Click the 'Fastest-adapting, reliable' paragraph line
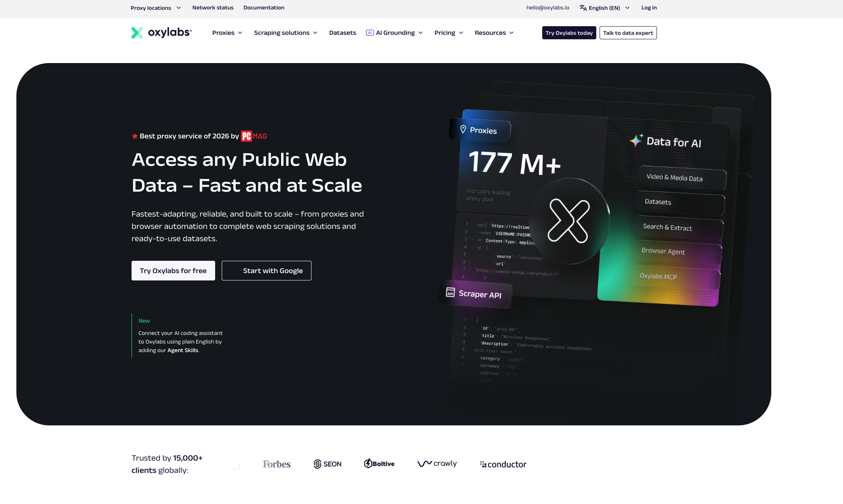 (x=248, y=214)
